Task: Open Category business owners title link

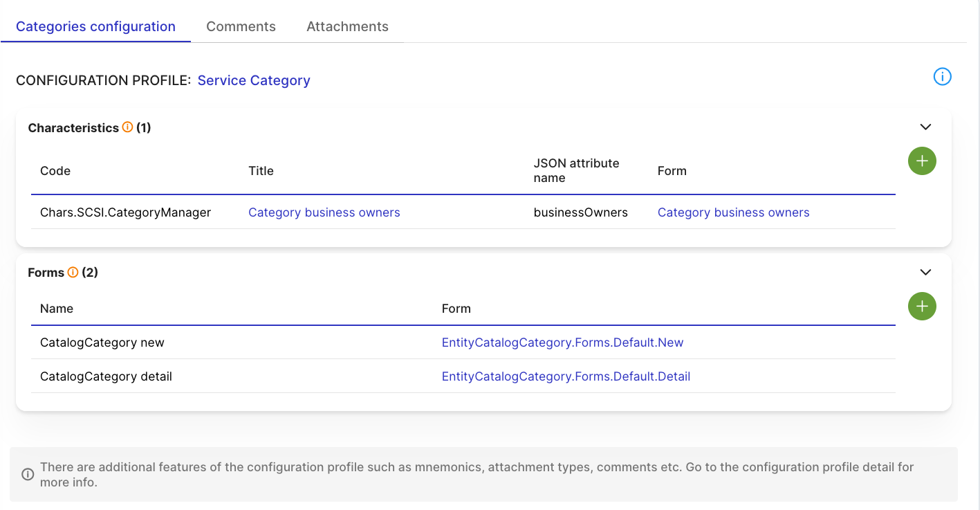Action: coord(324,212)
